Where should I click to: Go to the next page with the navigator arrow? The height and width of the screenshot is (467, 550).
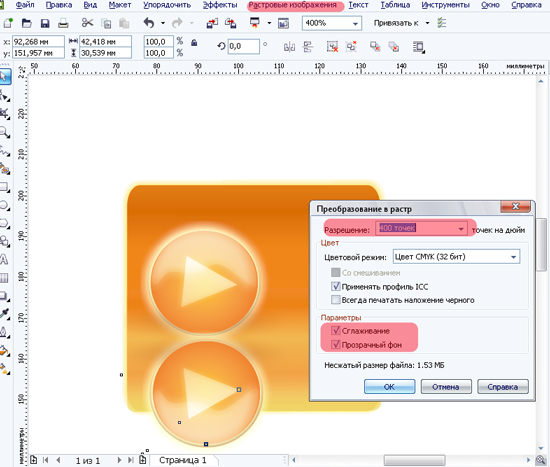point(119,460)
